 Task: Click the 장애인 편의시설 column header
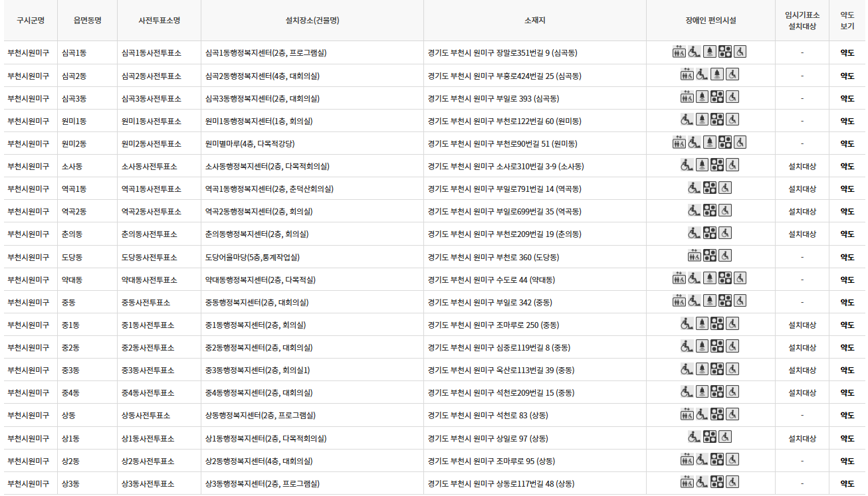(709, 21)
